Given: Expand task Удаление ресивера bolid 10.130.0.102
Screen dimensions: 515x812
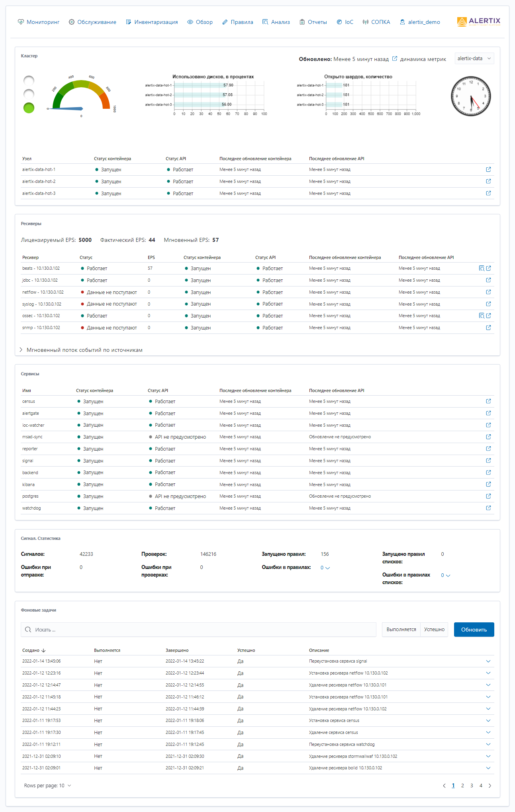Looking at the screenshot, I should click(x=488, y=768).
